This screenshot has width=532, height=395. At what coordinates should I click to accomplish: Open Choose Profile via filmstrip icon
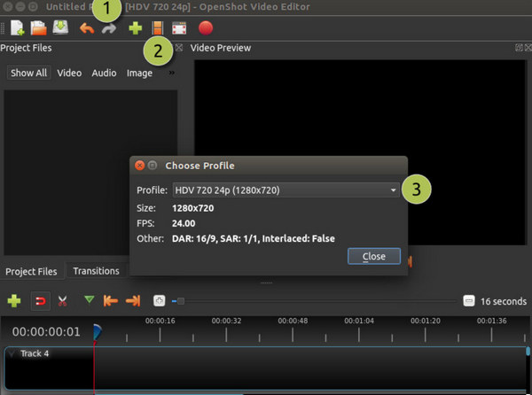click(158, 28)
